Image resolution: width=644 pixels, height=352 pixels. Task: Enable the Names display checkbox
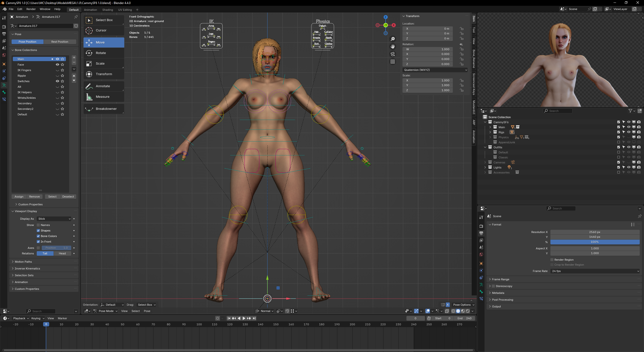click(x=38, y=225)
